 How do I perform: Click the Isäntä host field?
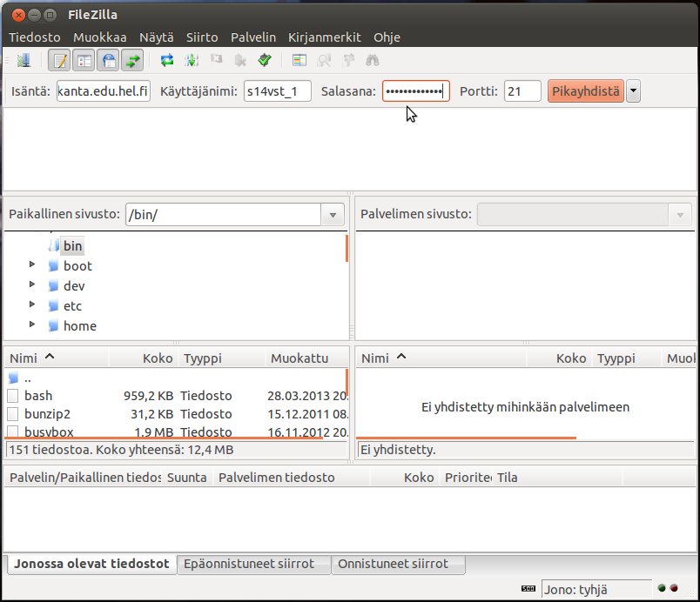[103, 91]
